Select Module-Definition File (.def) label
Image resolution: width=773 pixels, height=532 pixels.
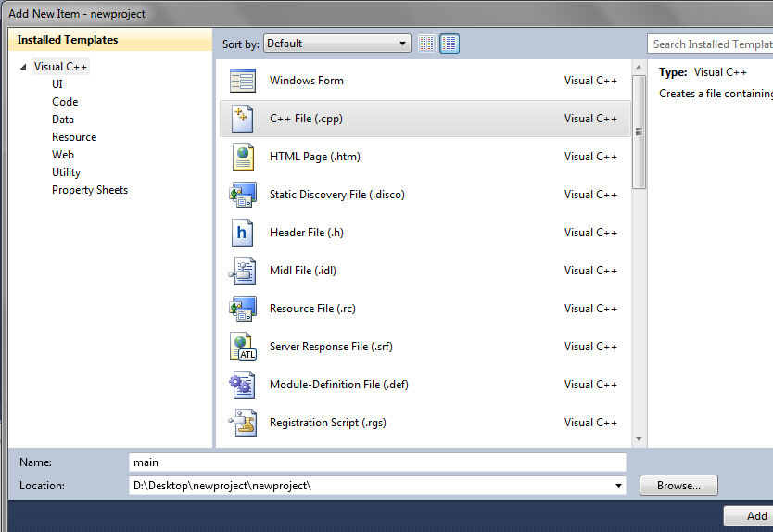338,385
